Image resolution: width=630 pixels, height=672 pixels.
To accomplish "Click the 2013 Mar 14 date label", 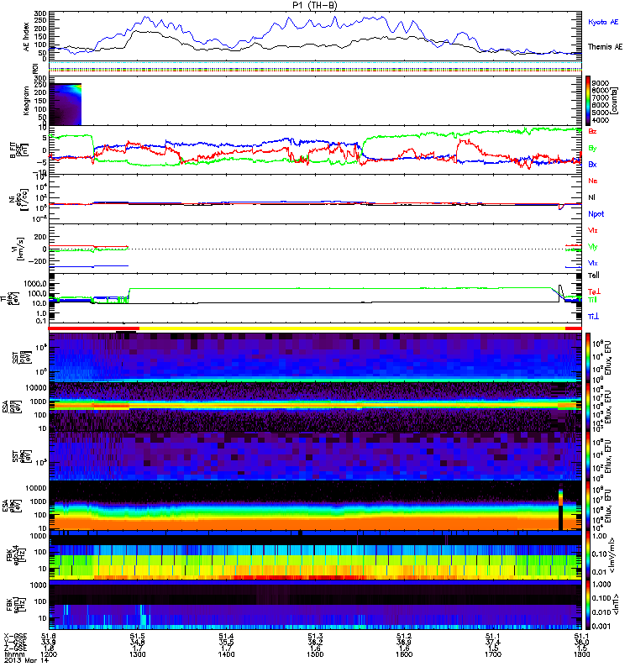I will click(27, 660).
